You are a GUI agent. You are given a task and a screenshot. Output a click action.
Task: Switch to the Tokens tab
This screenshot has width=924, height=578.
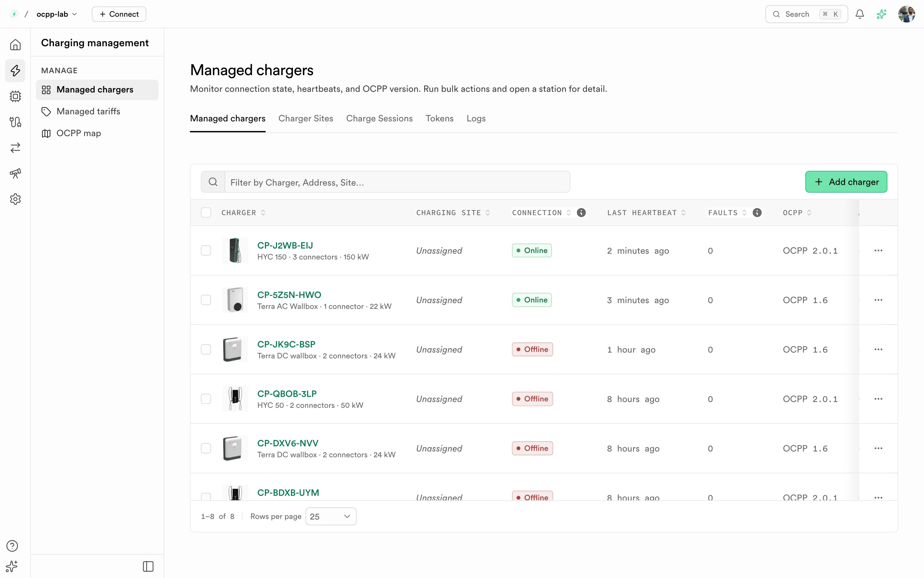coord(440,118)
